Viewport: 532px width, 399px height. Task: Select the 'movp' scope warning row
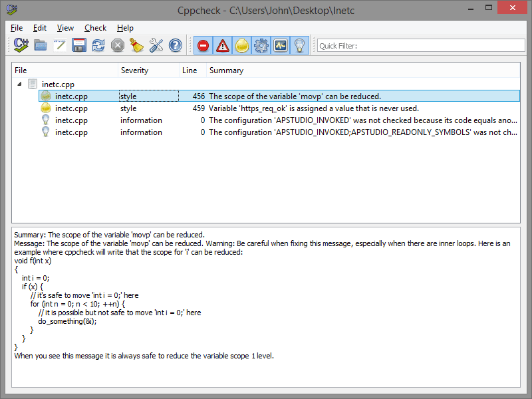[266, 96]
